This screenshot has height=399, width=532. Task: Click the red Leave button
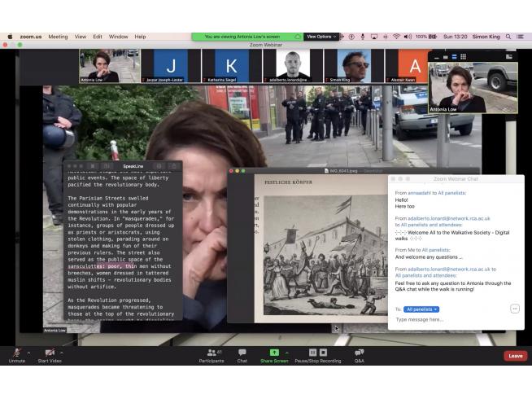[x=515, y=356]
